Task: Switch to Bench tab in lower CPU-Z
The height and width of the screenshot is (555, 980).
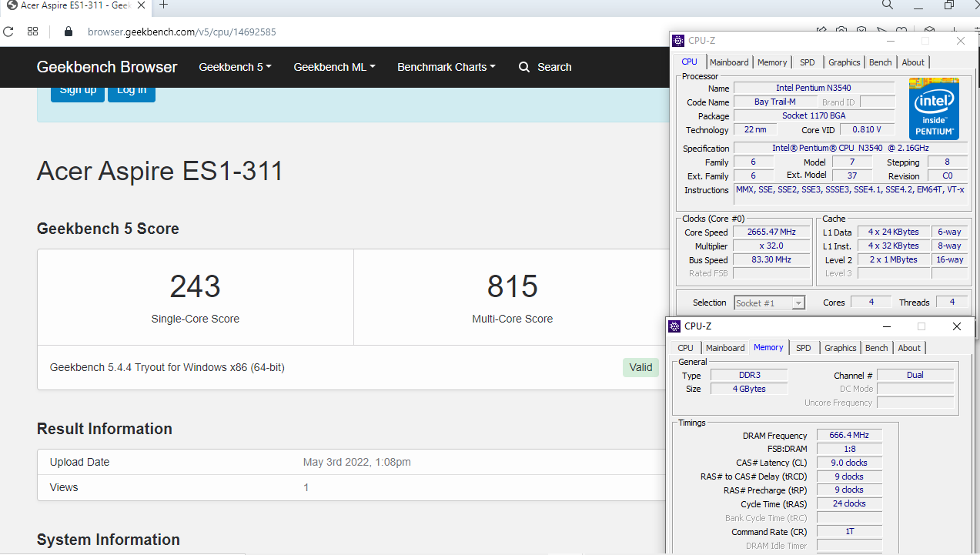Action: click(x=877, y=348)
